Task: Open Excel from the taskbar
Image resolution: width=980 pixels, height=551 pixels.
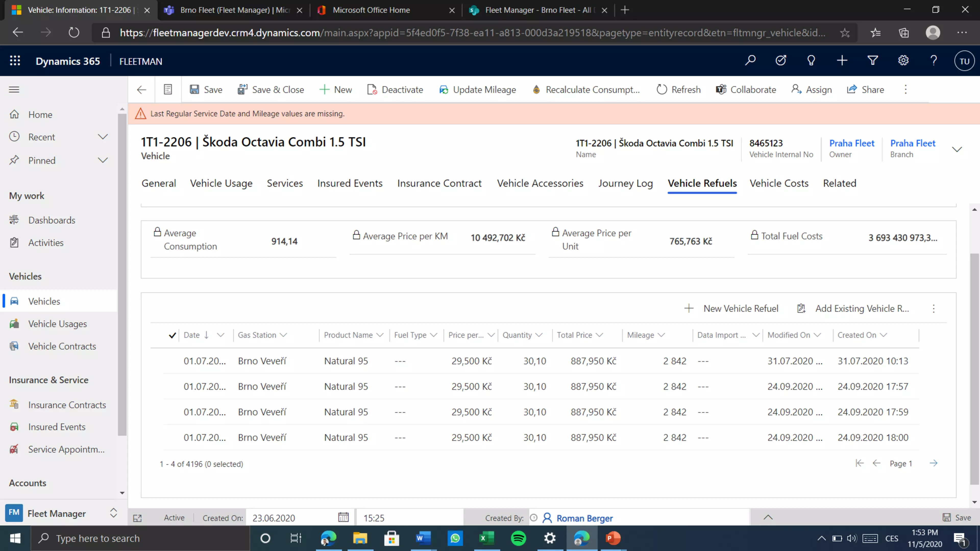Action: pyautogui.click(x=487, y=539)
